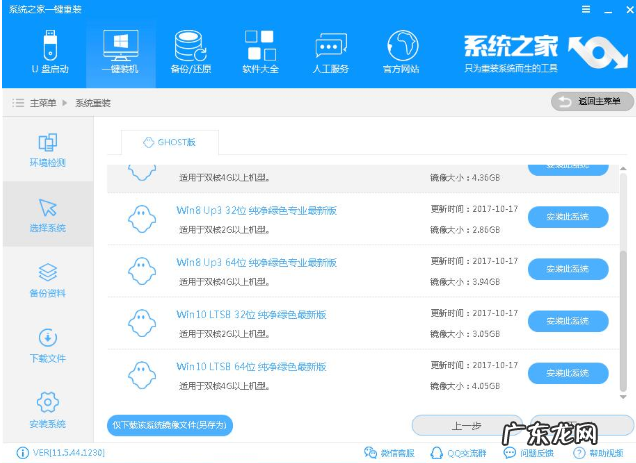Click the list scroll up arrow
Image resolution: width=636 pixels, height=463 pixels.
pos(623,168)
